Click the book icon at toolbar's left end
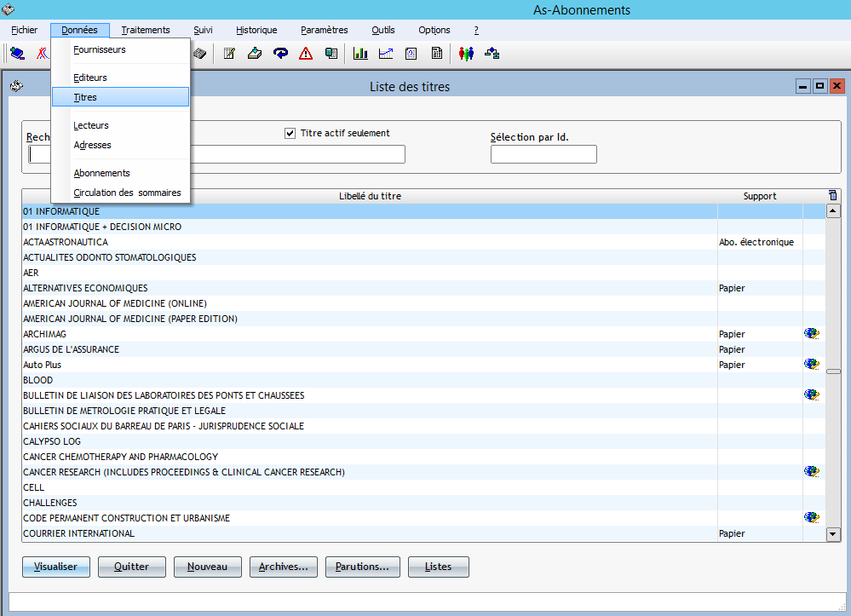 click(17, 53)
